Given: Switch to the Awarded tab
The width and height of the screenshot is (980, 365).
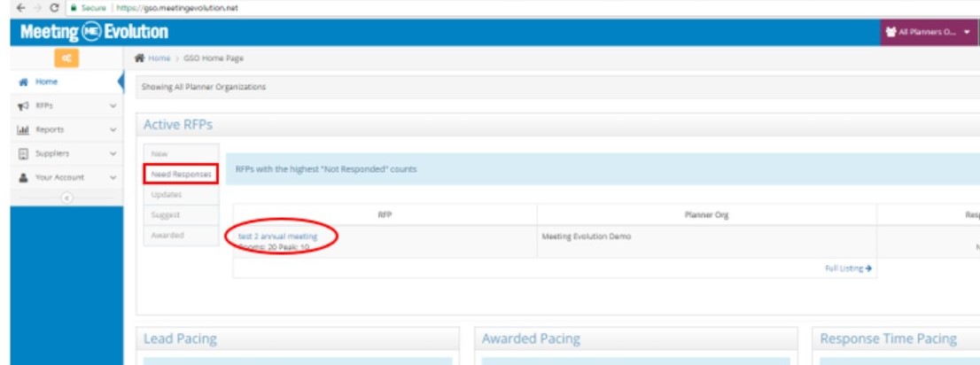Looking at the screenshot, I should point(167,236).
